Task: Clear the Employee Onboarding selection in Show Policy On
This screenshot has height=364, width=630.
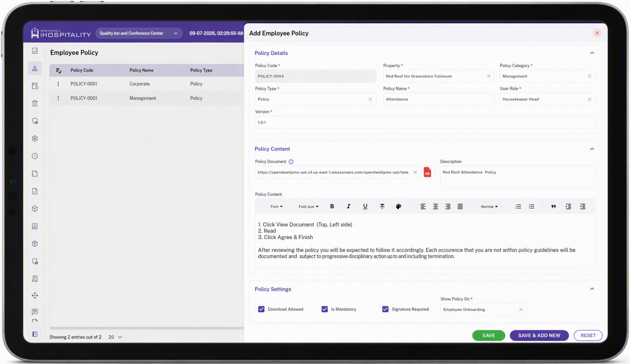Action: coord(521,310)
